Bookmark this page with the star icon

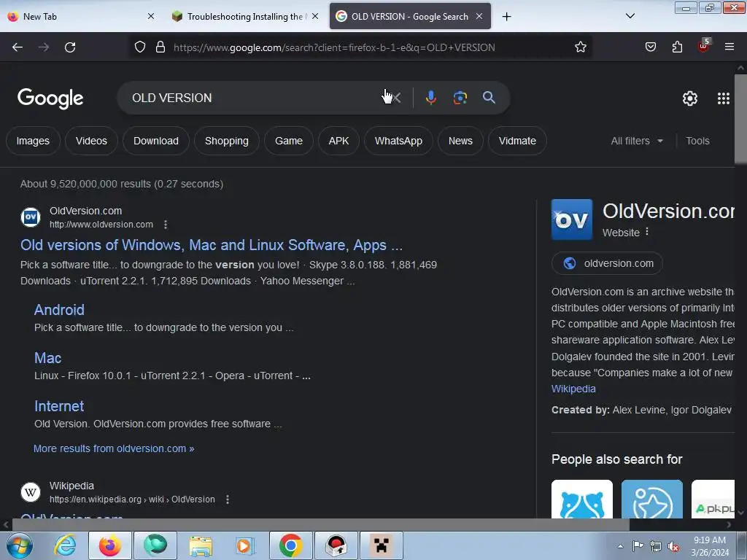(580, 47)
